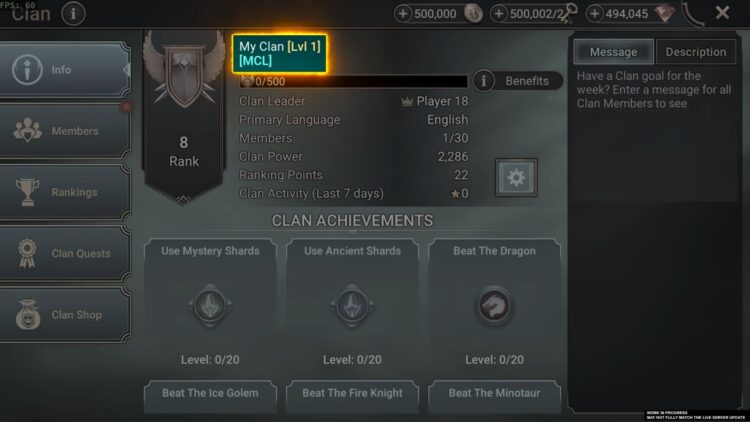Open the Clan Shop from sidebar
The width and height of the screenshot is (750, 422).
pyautogui.click(x=65, y=314)
